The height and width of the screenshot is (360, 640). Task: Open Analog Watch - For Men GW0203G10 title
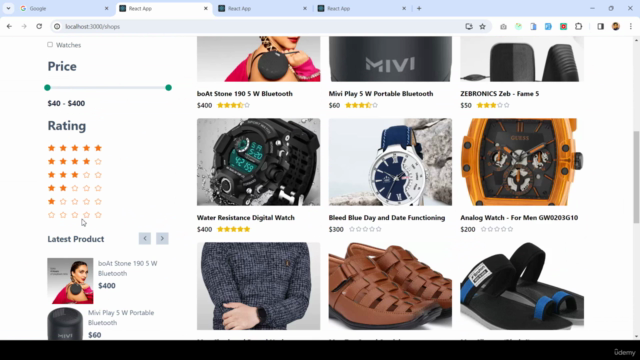click(519, 218)
